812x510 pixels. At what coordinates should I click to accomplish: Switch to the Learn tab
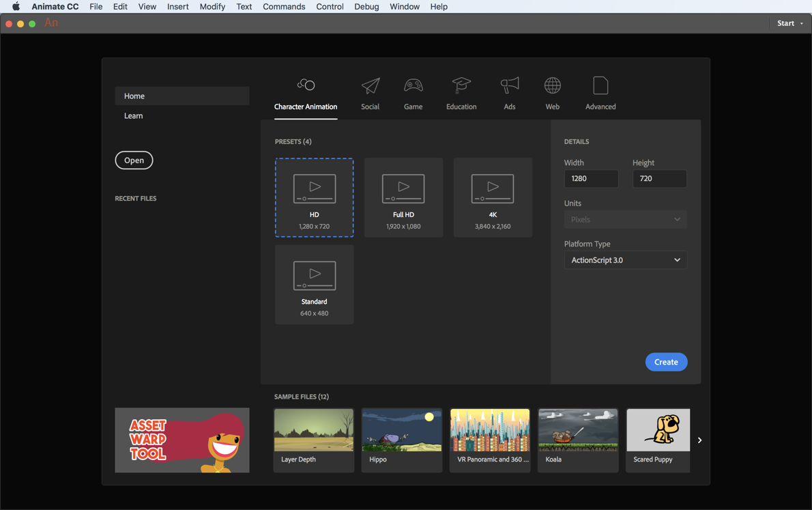pos(133,115)
